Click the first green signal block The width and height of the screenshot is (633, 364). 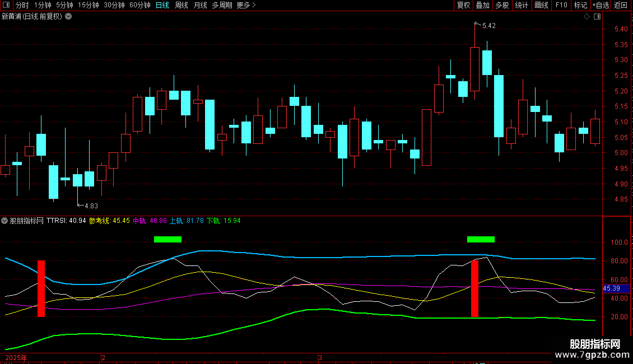(x=167, y=239)
